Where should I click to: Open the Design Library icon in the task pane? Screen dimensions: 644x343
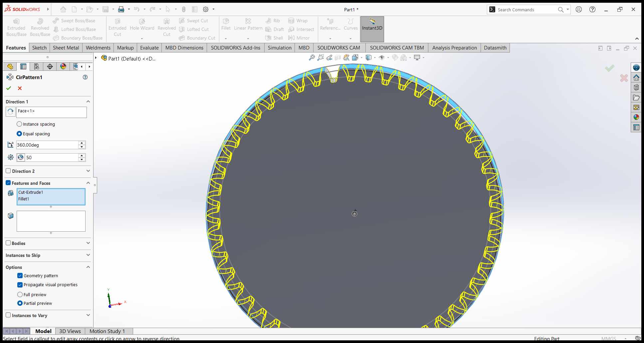(x=636, y=87)
